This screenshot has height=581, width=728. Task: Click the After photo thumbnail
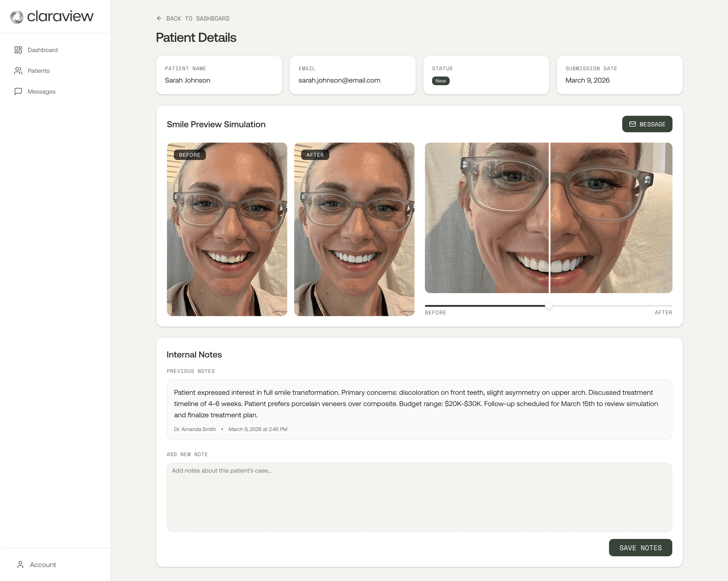pyautogui.click(x=354, y=229)
